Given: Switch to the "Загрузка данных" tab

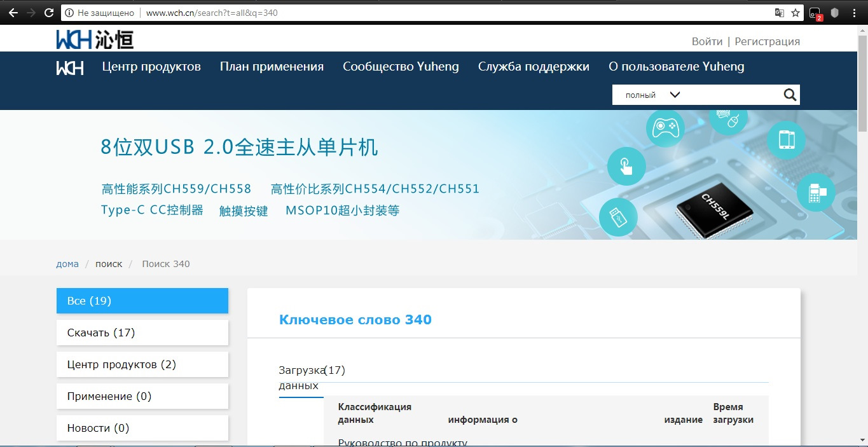Looking at the screenshot, I should click(300, 377).
